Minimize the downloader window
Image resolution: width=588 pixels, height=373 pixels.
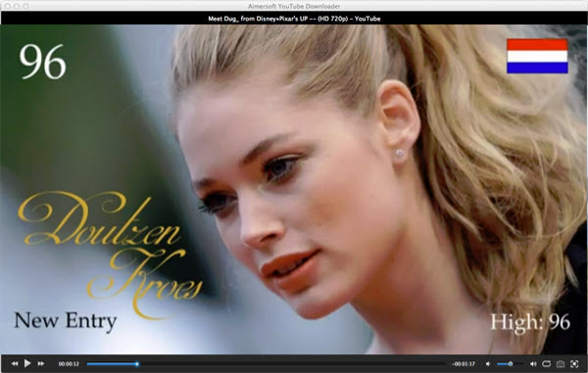[17, 6]
